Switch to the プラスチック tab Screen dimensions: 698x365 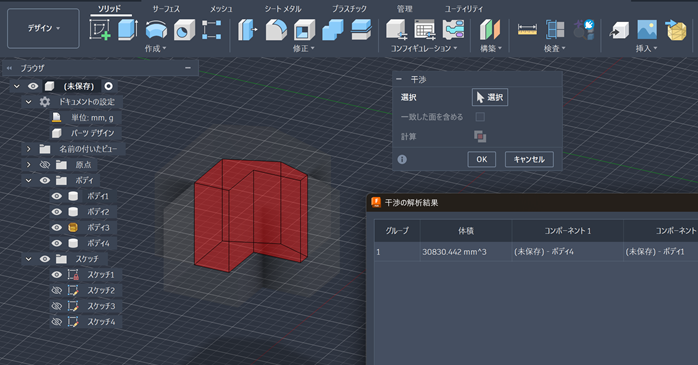[349, 9]
